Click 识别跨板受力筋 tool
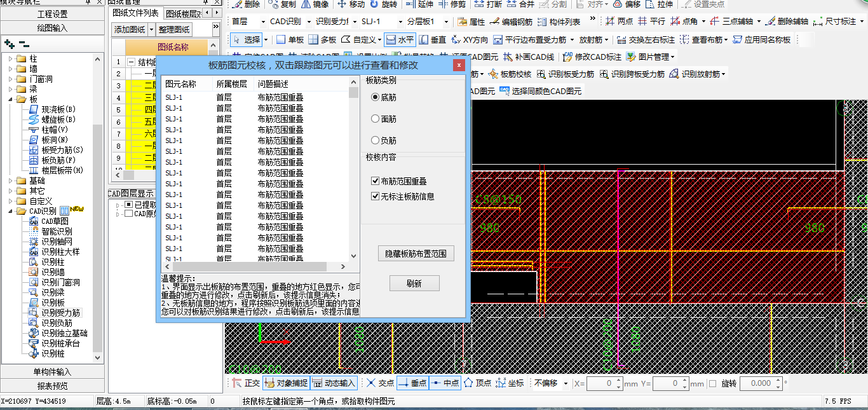The image size is (868, 410). pyautogui.click(x=632, y=74)
